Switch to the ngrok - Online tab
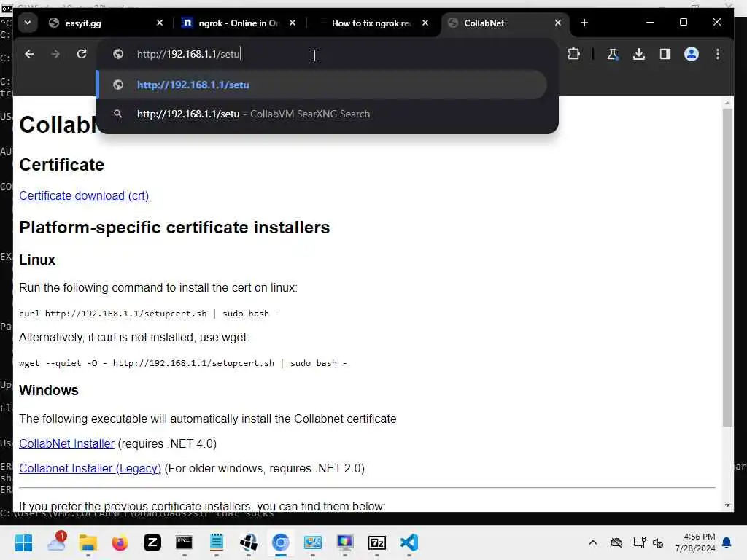 (x=238, y=23)
